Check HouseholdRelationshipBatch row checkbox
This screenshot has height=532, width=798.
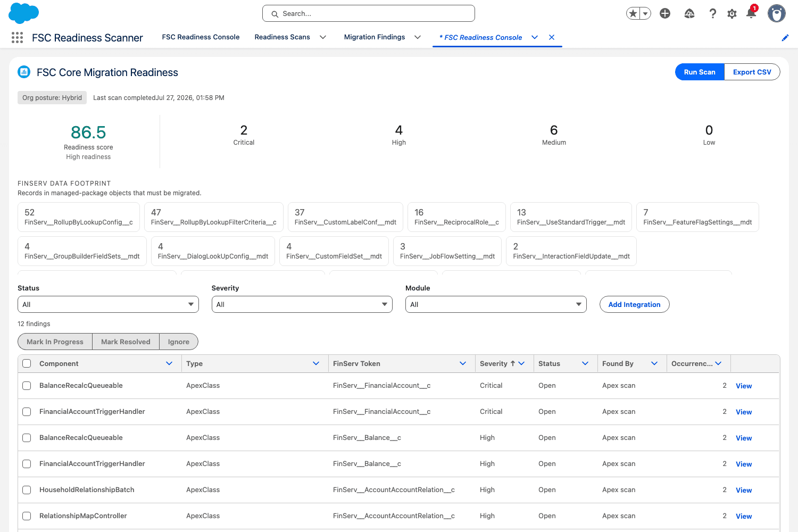(x=27, y=490)
